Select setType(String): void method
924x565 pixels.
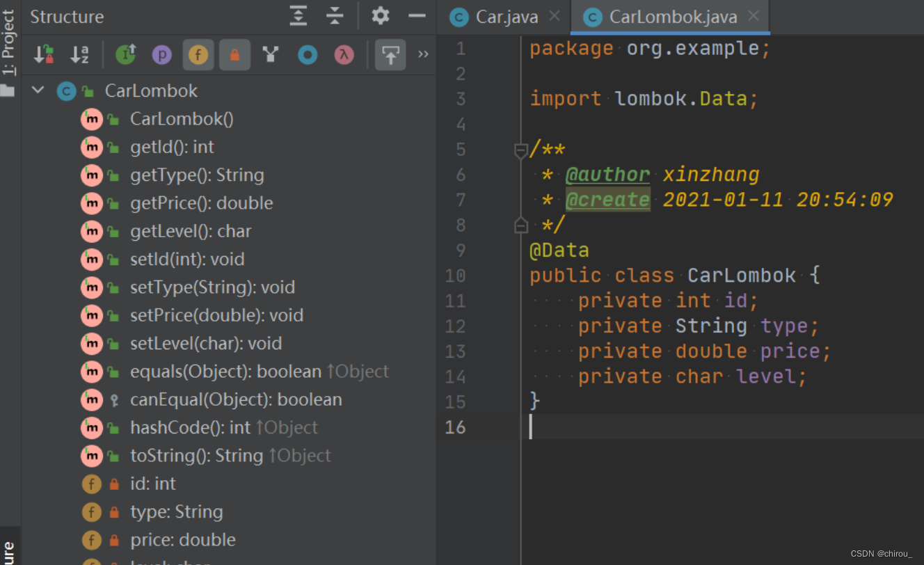pyautogui.click(x=213, y=287)
